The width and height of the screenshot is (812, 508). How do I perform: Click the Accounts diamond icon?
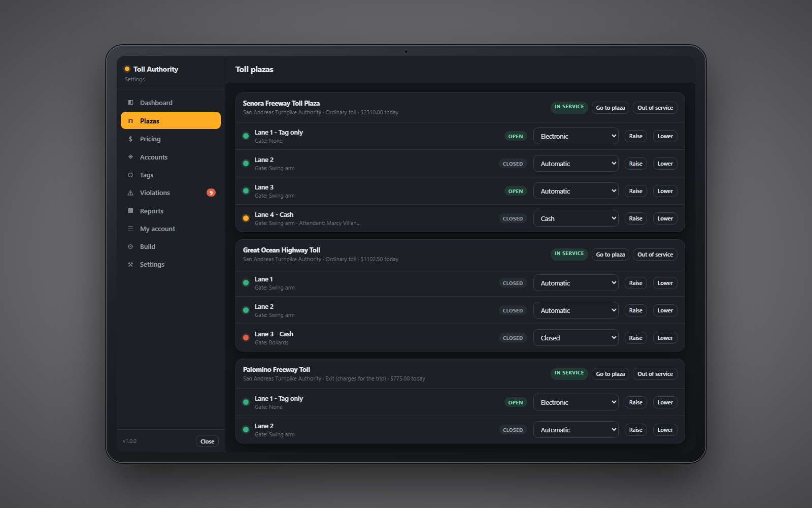tap(130, 157)
